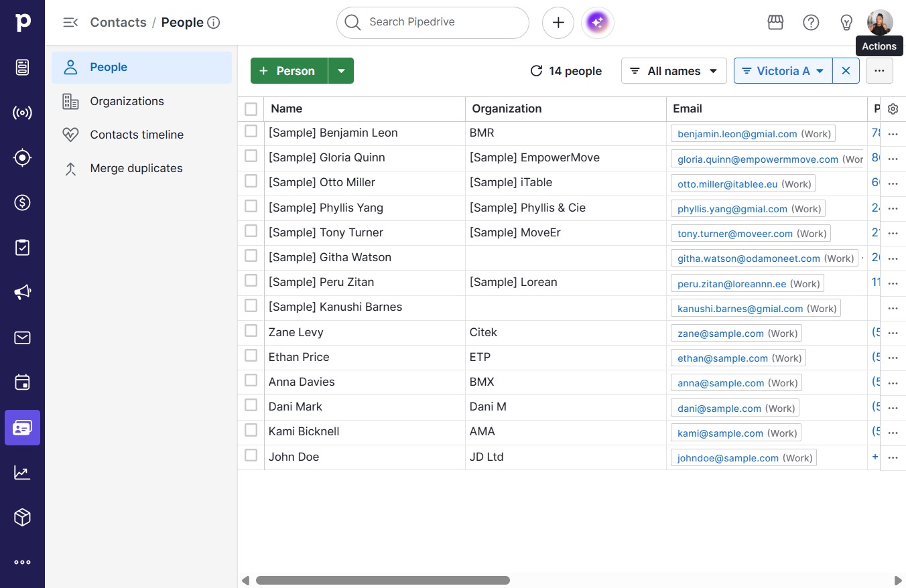
Task: Click the Contacts breadcrumb link
Action: pos(118,22)
